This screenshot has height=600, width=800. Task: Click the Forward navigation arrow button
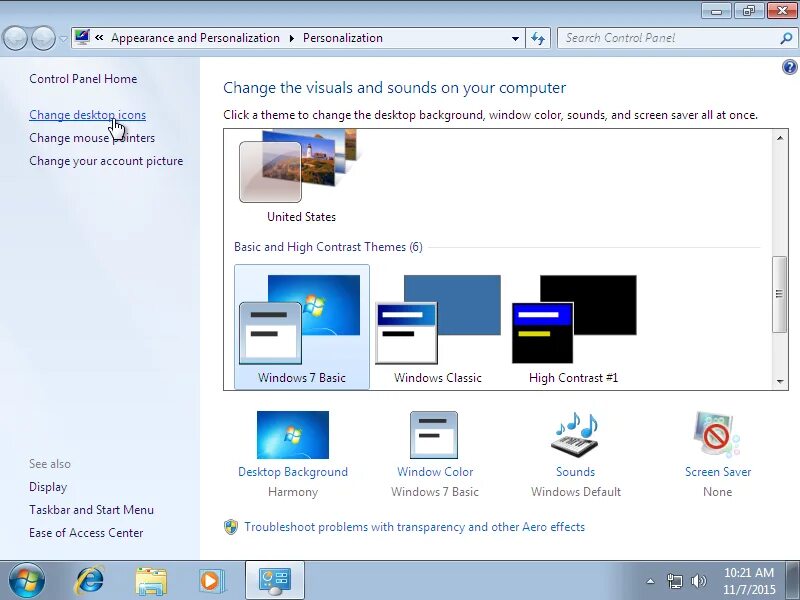tap(43, 38)
